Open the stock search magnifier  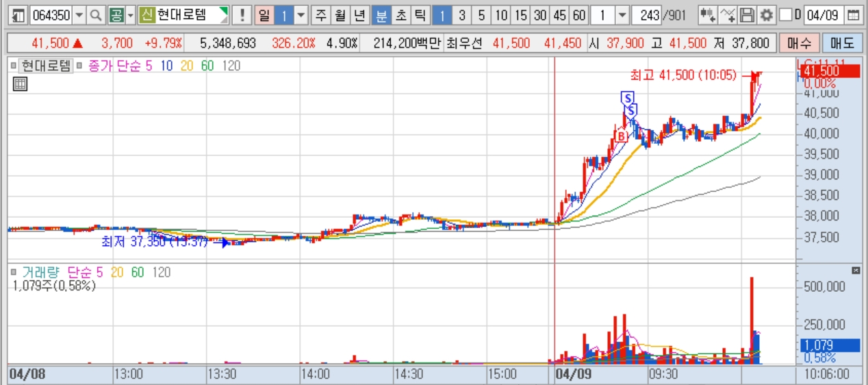(x=97, y=14)
